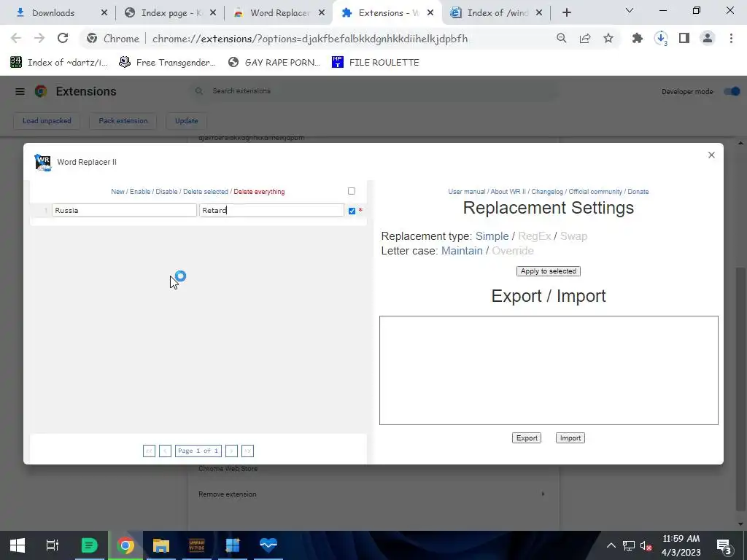Image resolution: width=747 pixels, height=560 pixels.
Task: Click the Delete selected link
Action: click(x=206, y=192)
